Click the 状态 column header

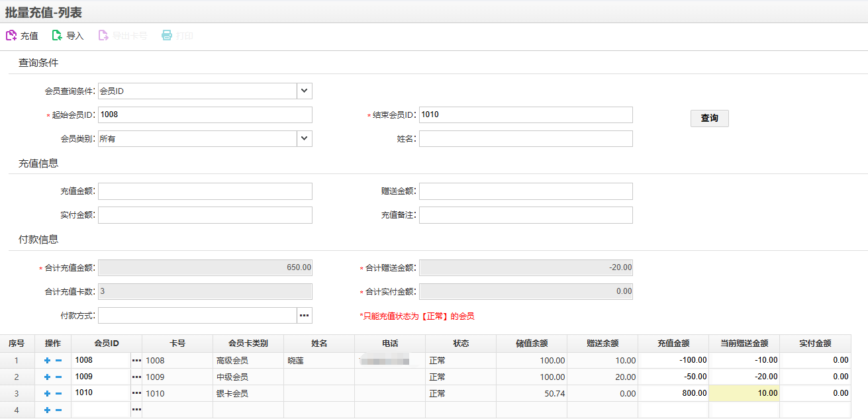coord(461,344)
